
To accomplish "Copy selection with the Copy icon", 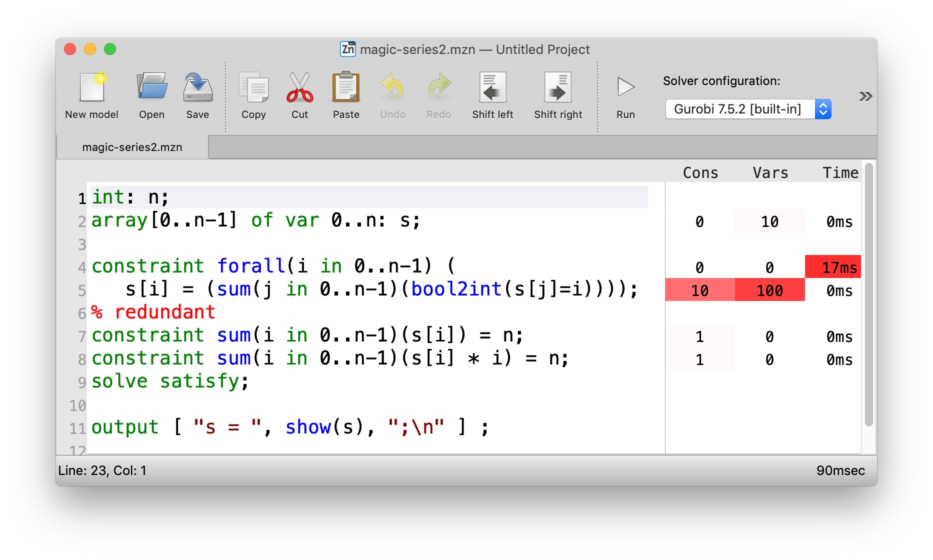I will tap(253, 88).
